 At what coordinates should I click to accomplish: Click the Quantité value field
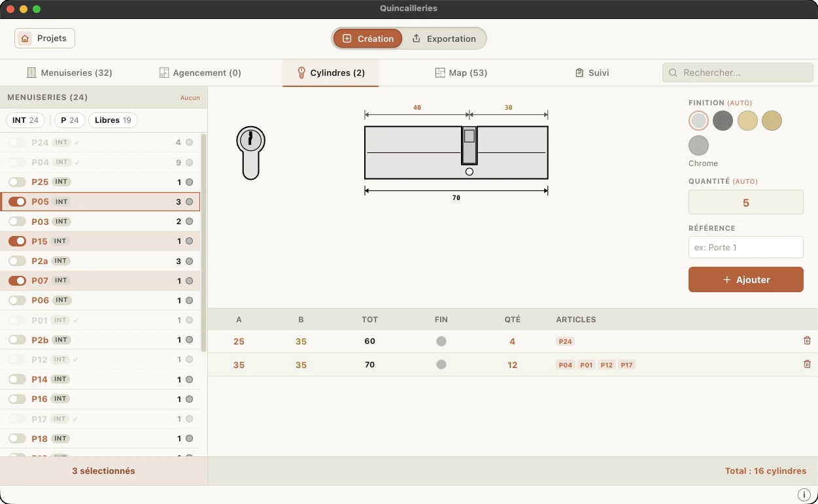pos(746,202)
